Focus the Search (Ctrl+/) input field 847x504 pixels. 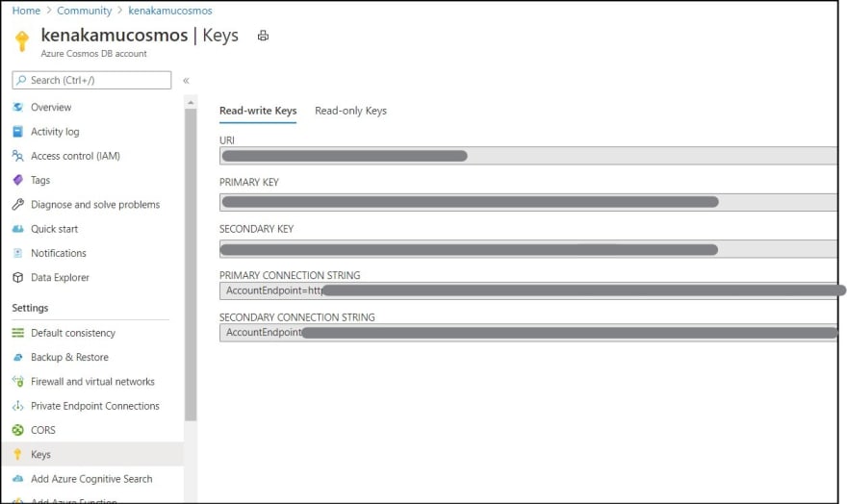click(x=91, y=80)
